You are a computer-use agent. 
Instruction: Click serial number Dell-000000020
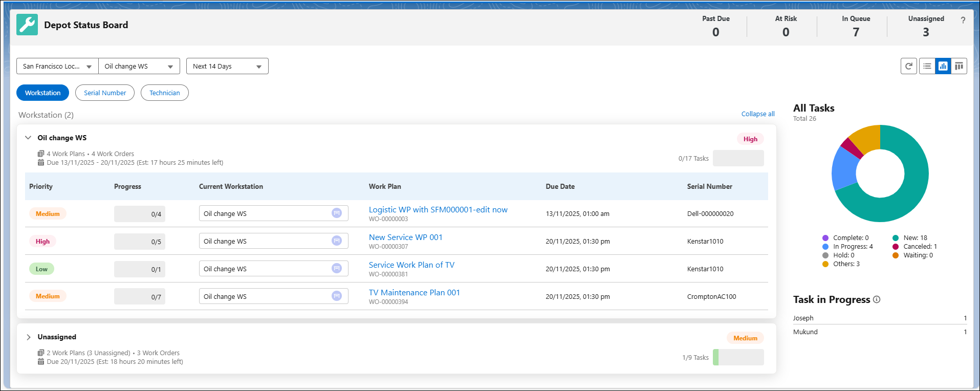(710, 214)
